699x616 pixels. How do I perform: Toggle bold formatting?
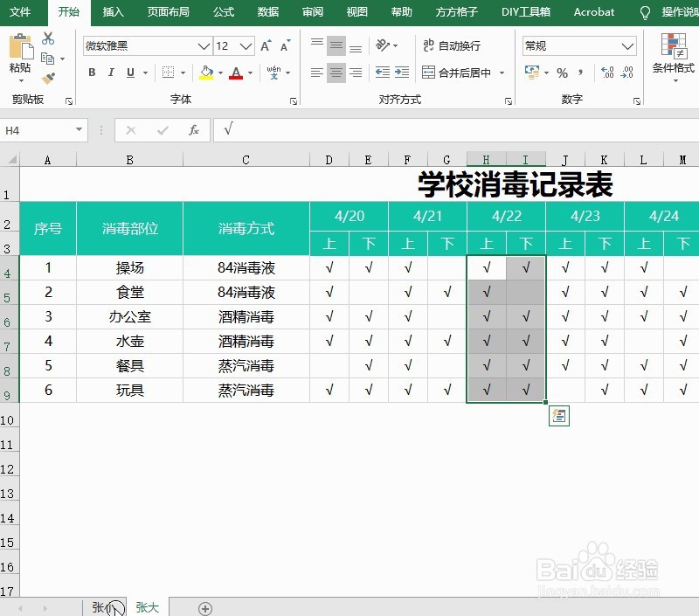tap(92, 73)
